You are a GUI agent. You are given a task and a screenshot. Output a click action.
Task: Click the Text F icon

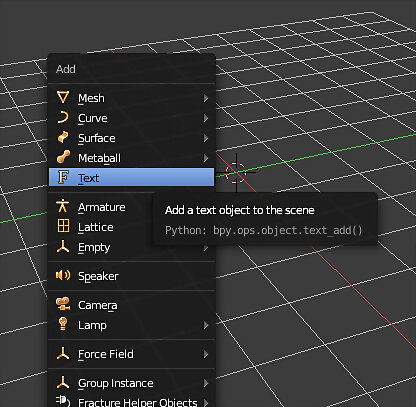(x=63, y=177)
